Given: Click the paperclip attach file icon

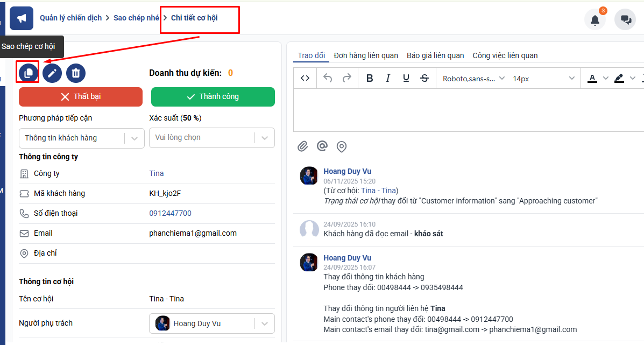Looking at the screenshot, I should coord(303,146).
